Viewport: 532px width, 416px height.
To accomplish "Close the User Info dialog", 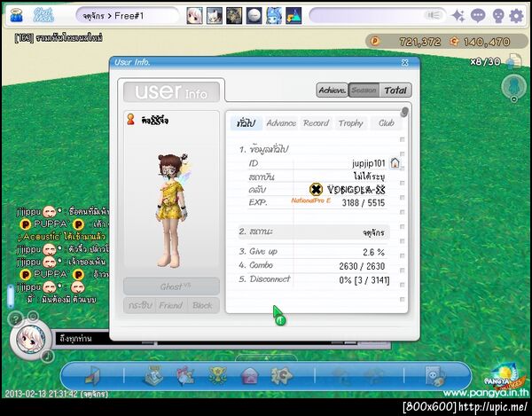I will [405, 62].
